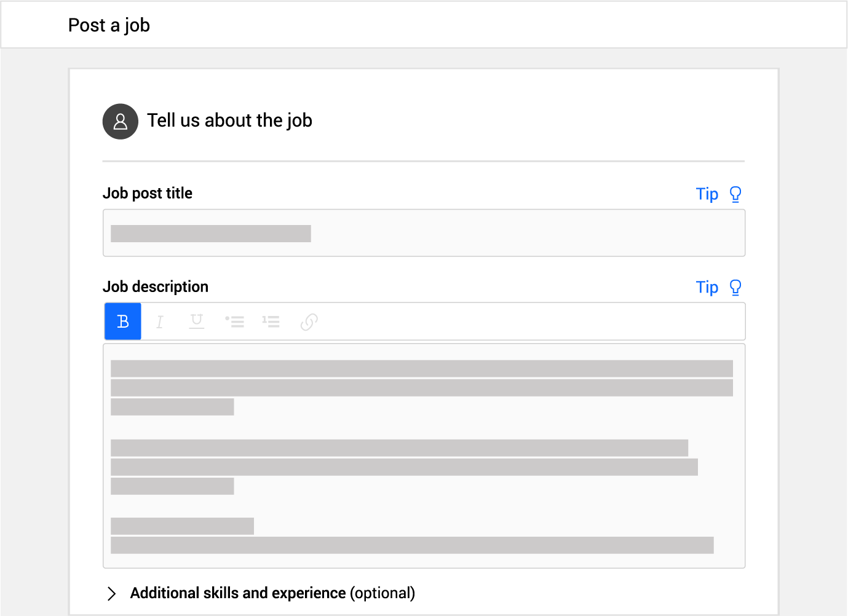The height and width of the screenshot is (616, 848).
Task: Click the right chevron before Additional skills
Action: point(111,593)
